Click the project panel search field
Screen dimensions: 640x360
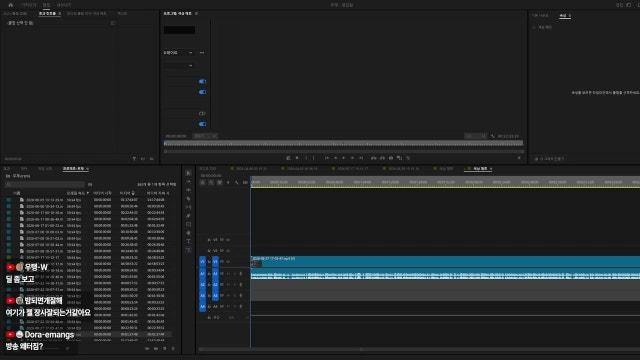pyautogui.click(x=45, y=184)
